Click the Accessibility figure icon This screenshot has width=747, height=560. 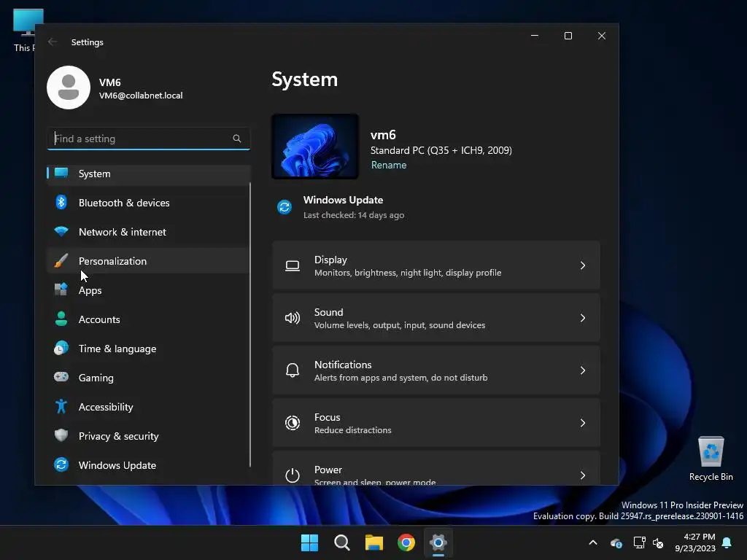(x=61, y=406)
